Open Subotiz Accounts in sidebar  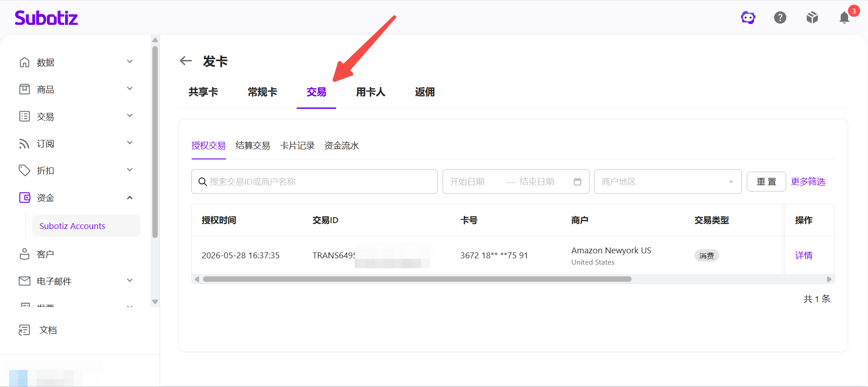point(86,226)
